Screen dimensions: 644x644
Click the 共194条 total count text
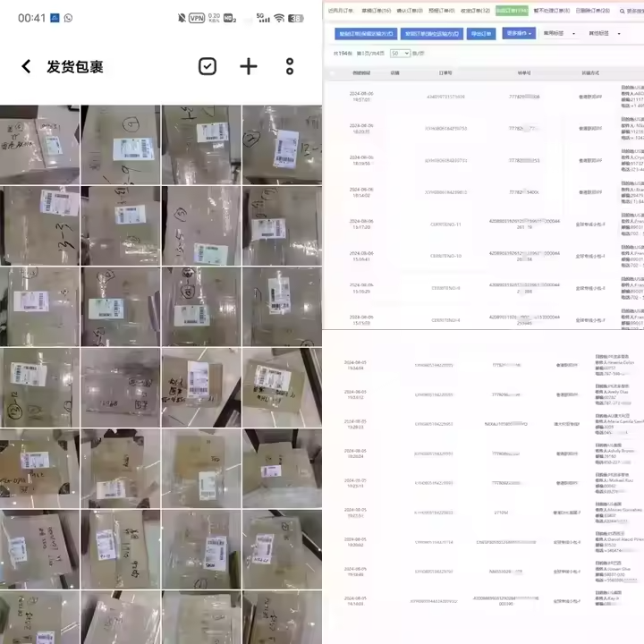(x=343, y=54)
